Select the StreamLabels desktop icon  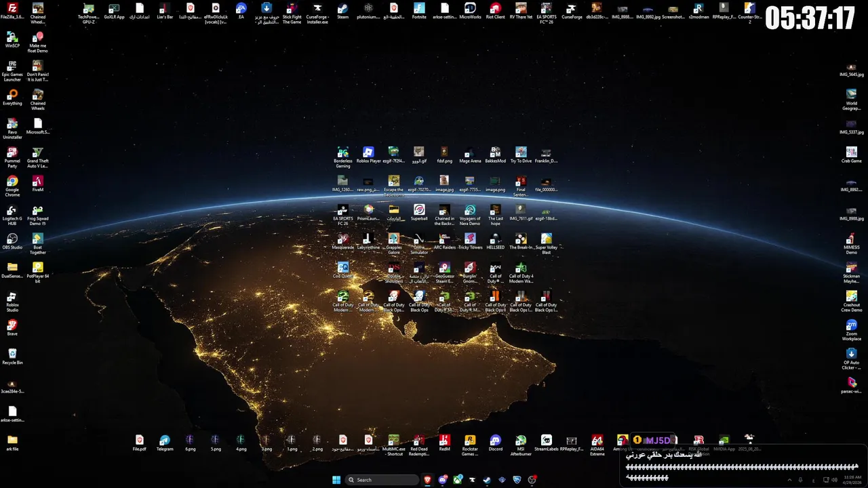pyautogui.click(x=546, y=443)
